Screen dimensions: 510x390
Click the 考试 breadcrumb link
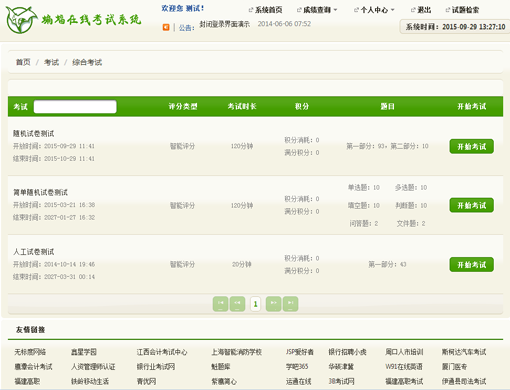coord(51,62)
